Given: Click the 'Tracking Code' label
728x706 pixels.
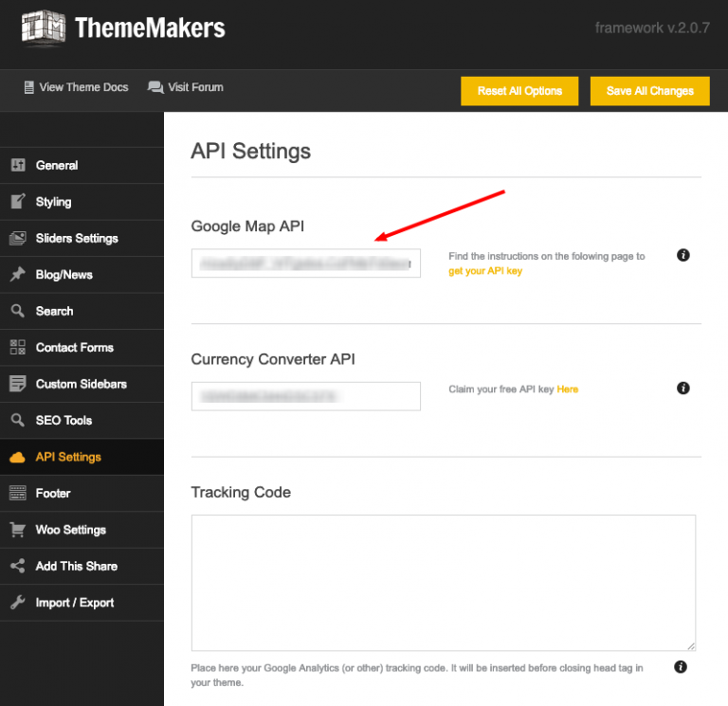Looking at the screenshot, I should click(x=241, y=492).
